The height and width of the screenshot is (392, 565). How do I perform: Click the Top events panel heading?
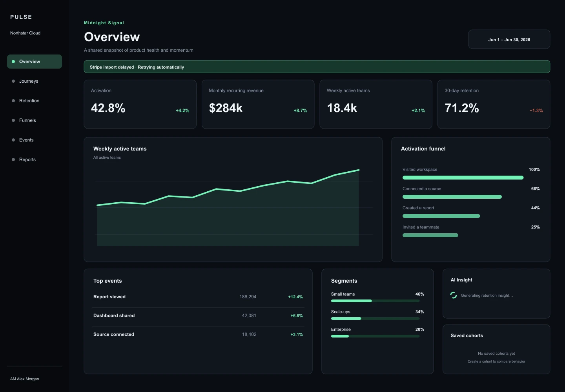coord(108,281)
